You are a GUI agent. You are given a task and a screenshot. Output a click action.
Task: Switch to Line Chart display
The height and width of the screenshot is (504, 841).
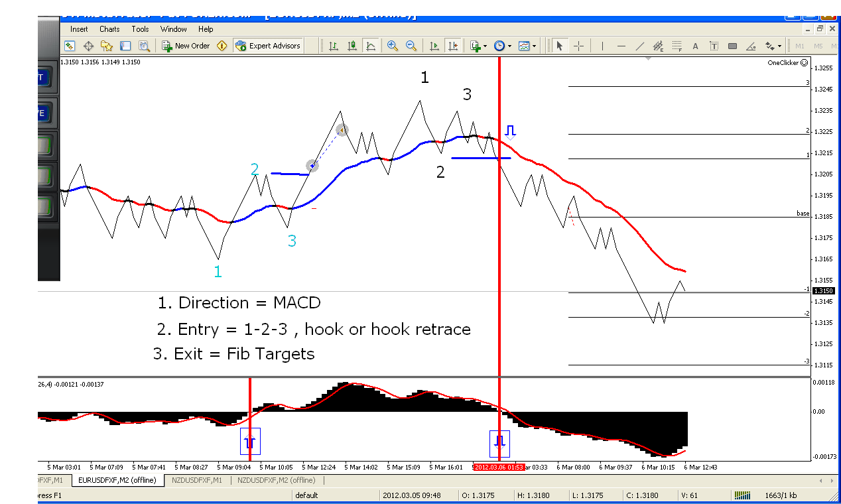371,46
